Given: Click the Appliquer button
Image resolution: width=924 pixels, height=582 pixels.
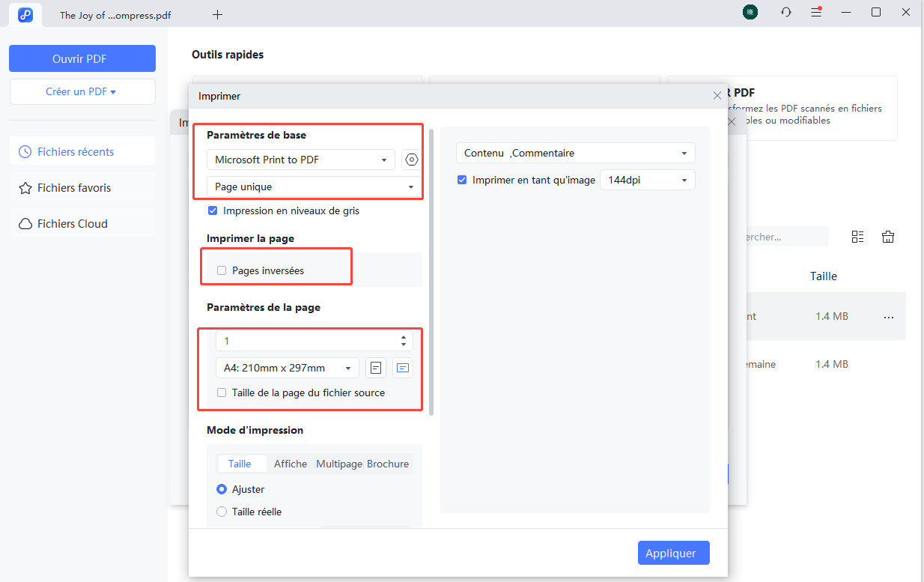Looking at the screenshot, I should tap(672, 553).
